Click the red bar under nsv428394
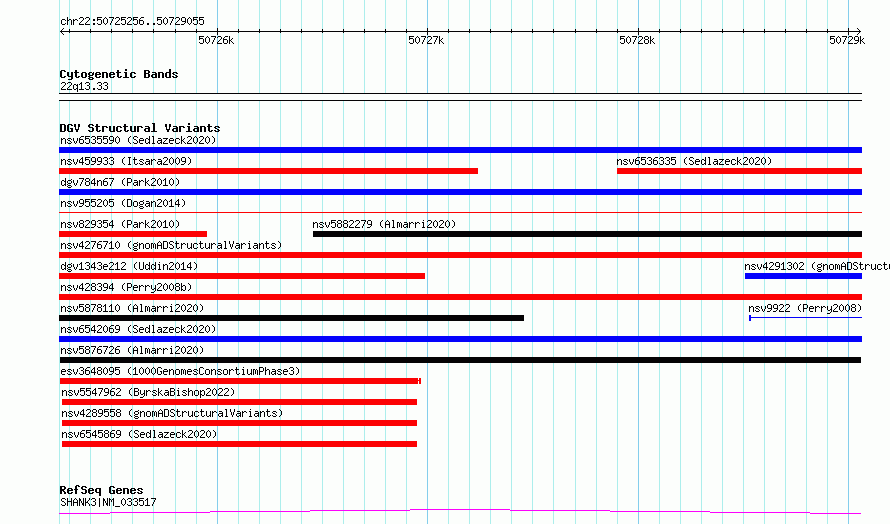The width and height of the screenshot is (890, 524). tap(460, 297)
